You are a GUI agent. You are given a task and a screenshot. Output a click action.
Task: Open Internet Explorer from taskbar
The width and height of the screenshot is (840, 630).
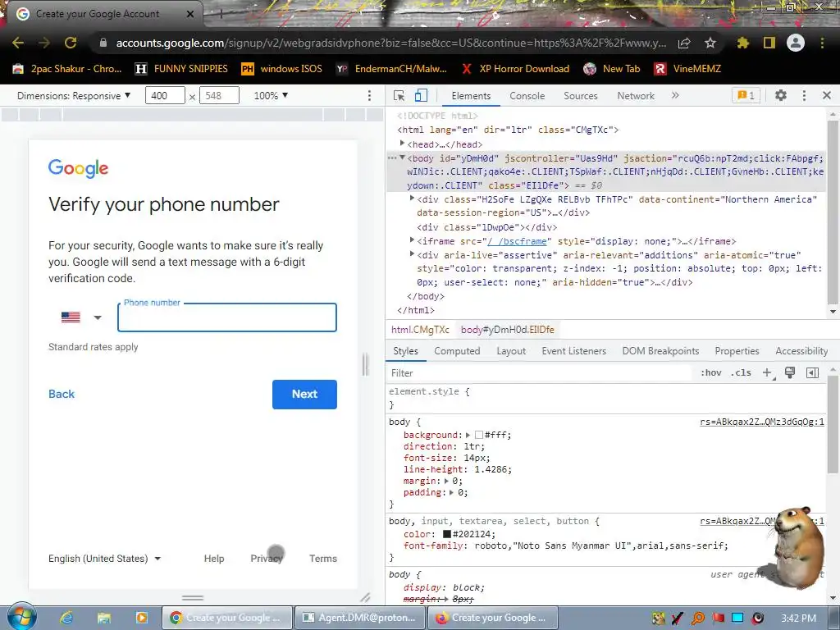coord(66,618)
